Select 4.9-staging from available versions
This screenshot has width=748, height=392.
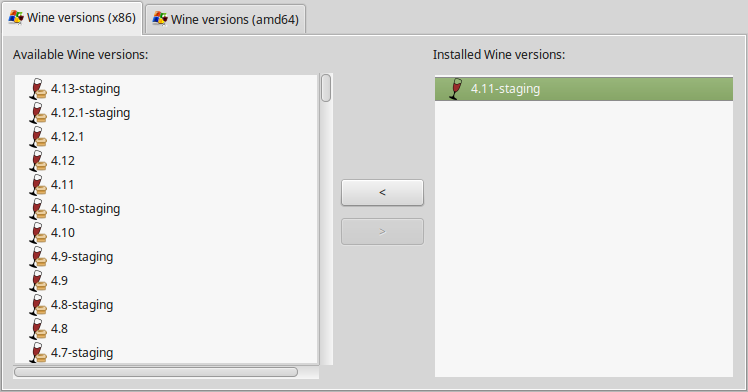(166, 257)
